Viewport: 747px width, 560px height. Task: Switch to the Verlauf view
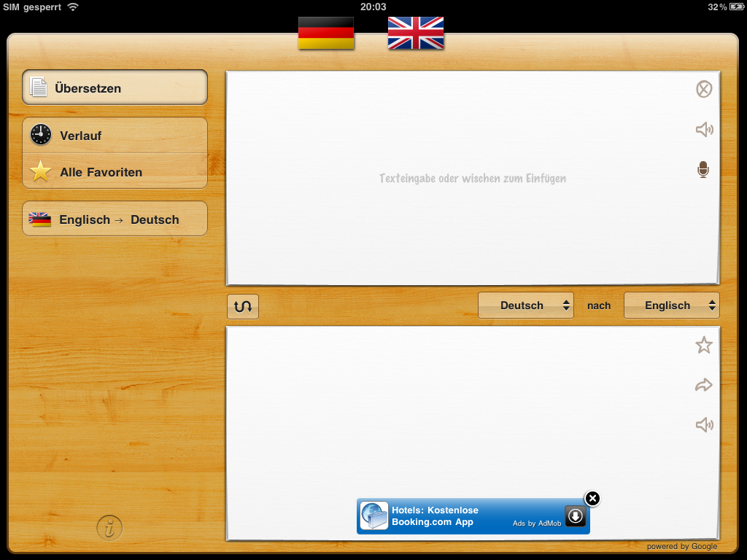coord(115,135)
